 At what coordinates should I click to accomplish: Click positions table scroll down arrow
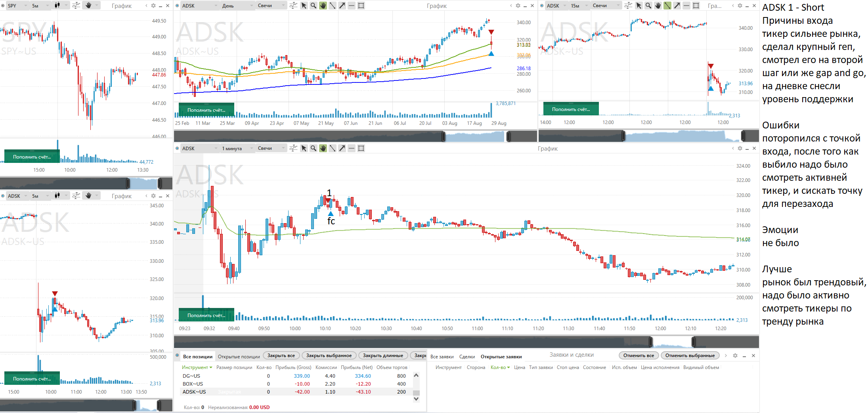(x=416, y=399)
